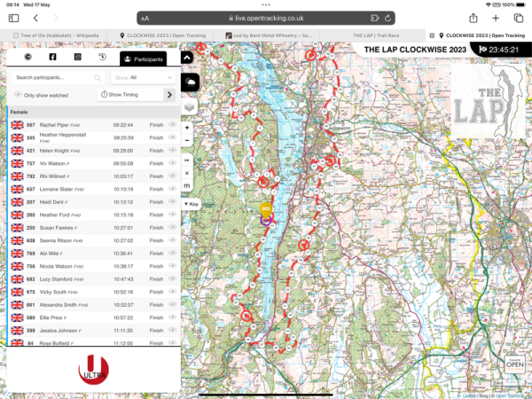Toggle watch on Helen Knight

[172, 151]
